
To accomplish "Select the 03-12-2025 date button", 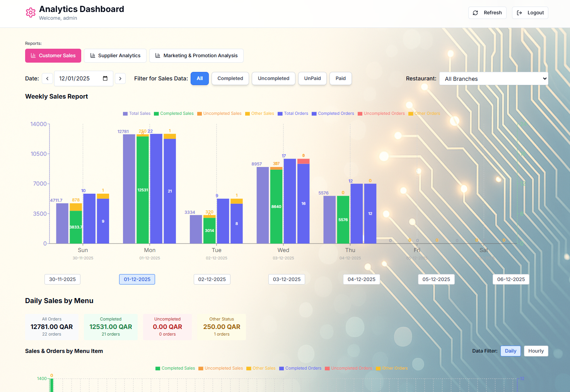I will click(287, 280).
